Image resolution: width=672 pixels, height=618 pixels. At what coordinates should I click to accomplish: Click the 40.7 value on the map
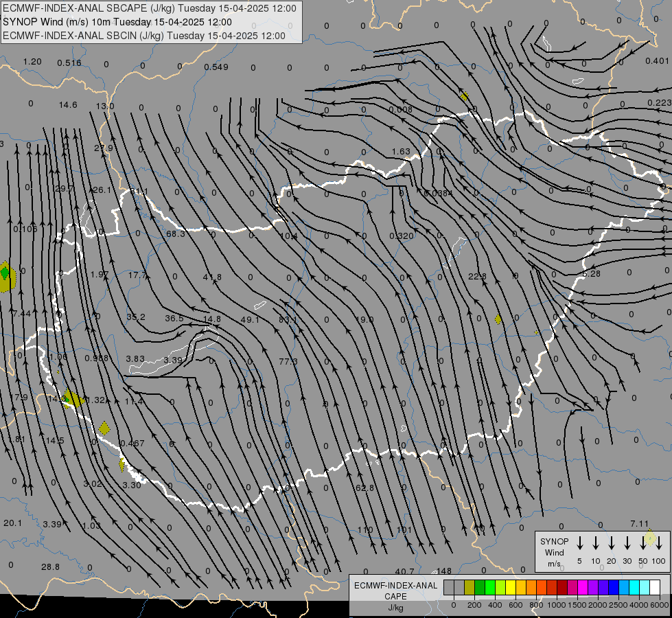click(404, 571)
